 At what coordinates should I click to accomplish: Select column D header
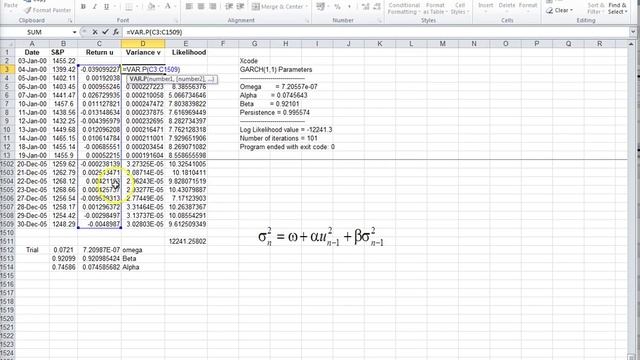pyautogui.click(x=143, y=44)
